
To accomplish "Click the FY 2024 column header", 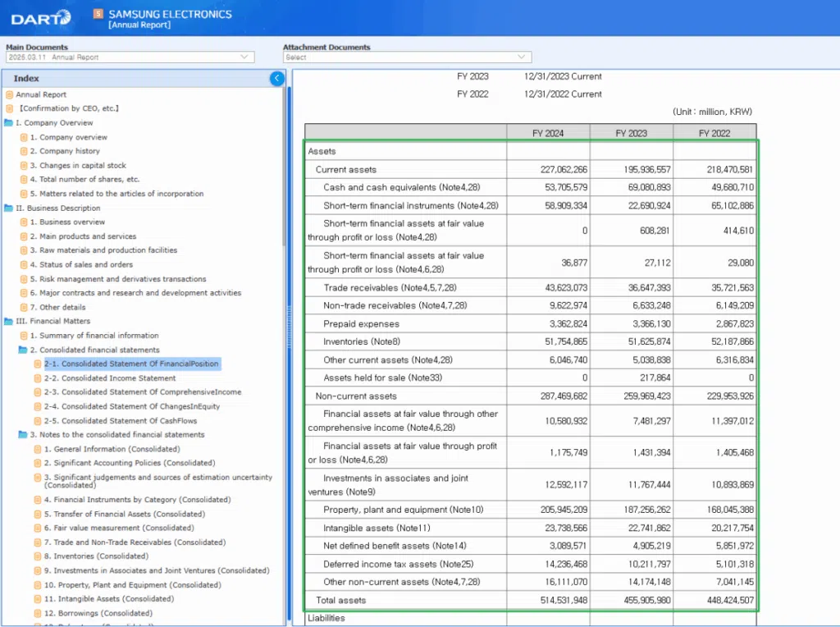I will tap(548, 133).
